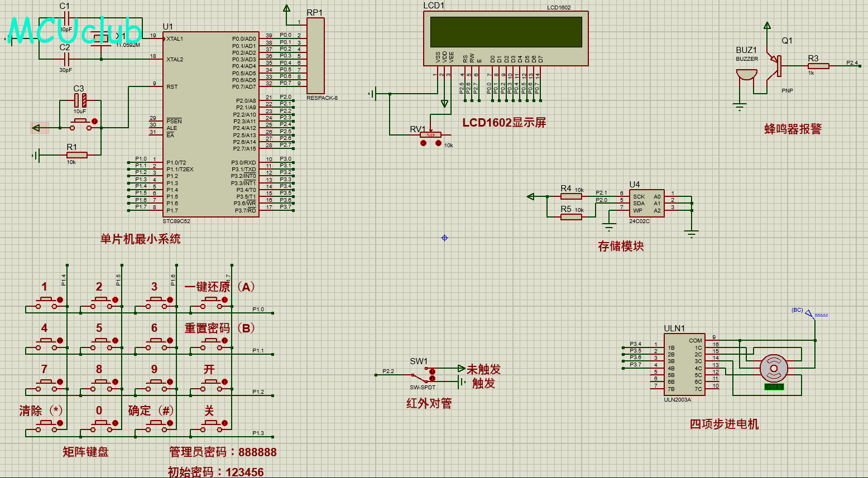Click the STC89C52 microcontroller U1 chip
Image resolution: width=868 pixels, height=478 pixels.
click(x=210, y=124)
